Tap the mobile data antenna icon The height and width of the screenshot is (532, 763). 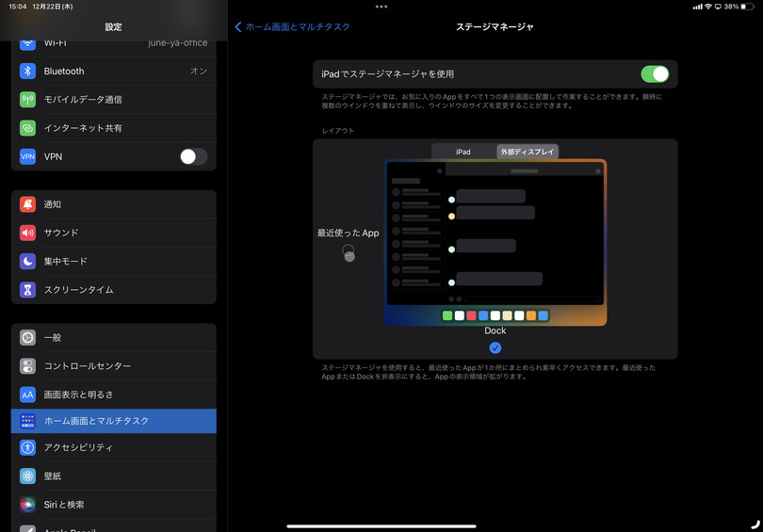click(27, 100)
